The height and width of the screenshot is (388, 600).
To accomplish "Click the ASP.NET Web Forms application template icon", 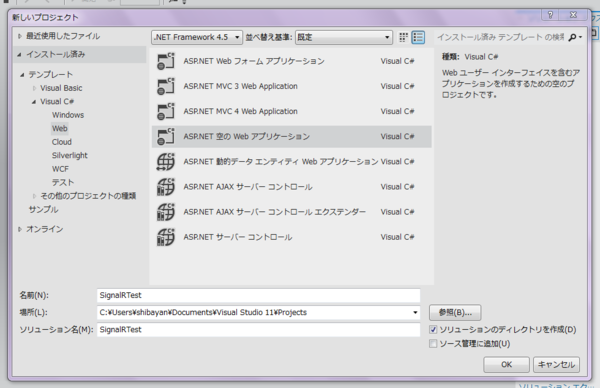I will pyautogui.click(x=166, y=61).
